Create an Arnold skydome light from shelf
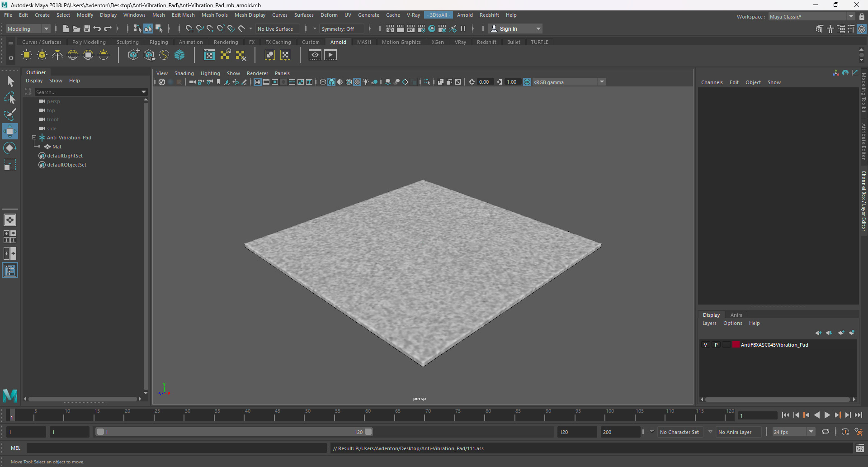The image size is (868, 467). pyautogui.click(x=73, y=55)
